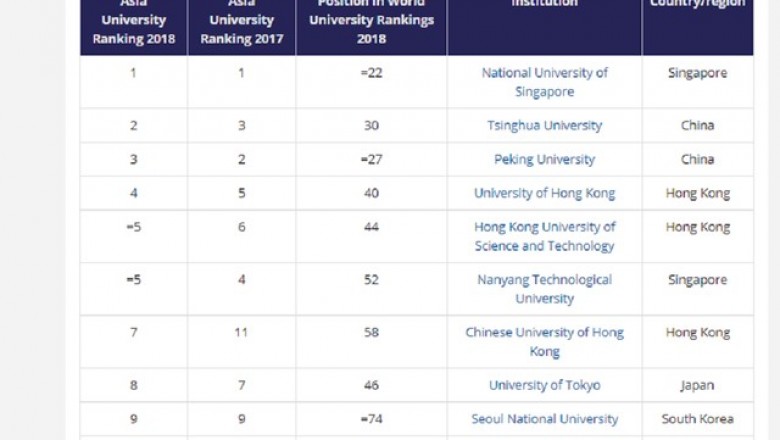Open Hong Kong University of Science and Technology
This screenshot has height=440, width=780.
point(544,236)
